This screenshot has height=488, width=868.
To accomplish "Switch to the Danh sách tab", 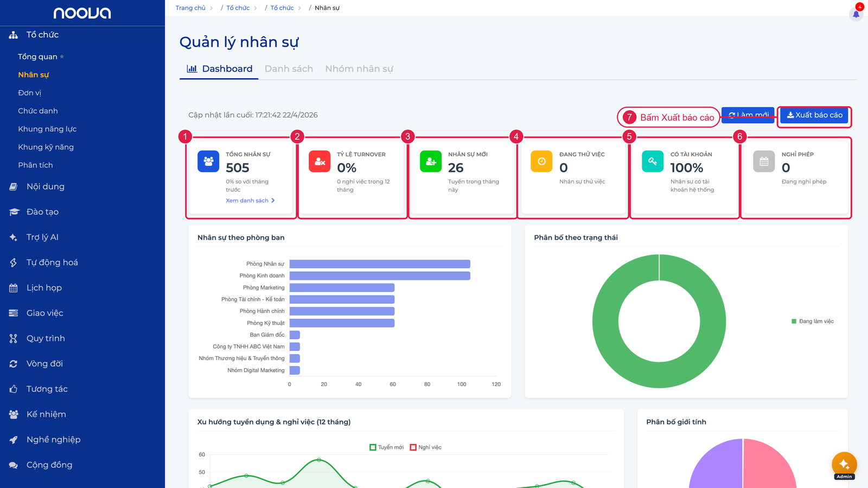I will point(289,69).
